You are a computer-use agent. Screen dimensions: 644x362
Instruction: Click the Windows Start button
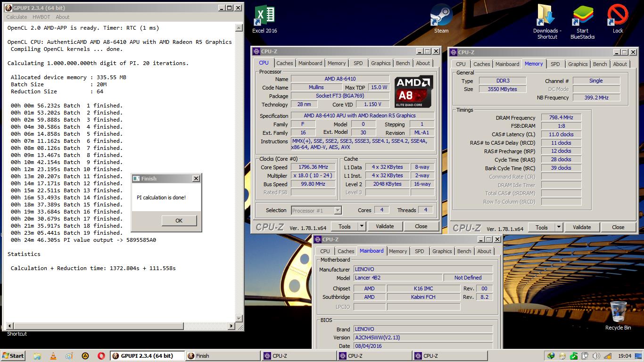click(x=13, y=356)
